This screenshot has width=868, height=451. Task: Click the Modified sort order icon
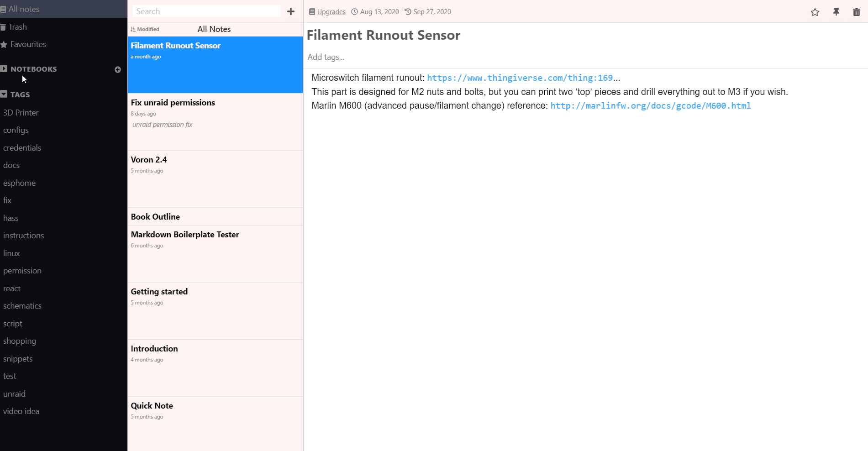(x=133, y=29)
